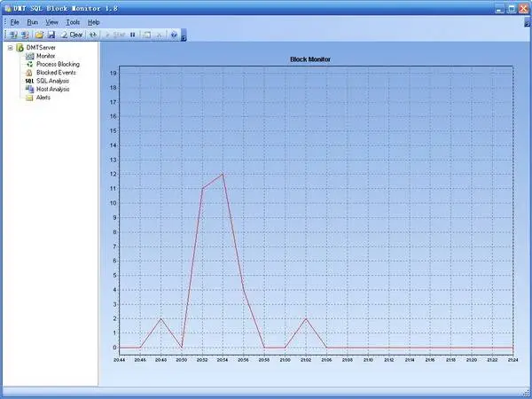This screenshot has width=532, height=399.
Task: Open the Monitor tree item
Action: pyautogui.click(x=45, y=56)
